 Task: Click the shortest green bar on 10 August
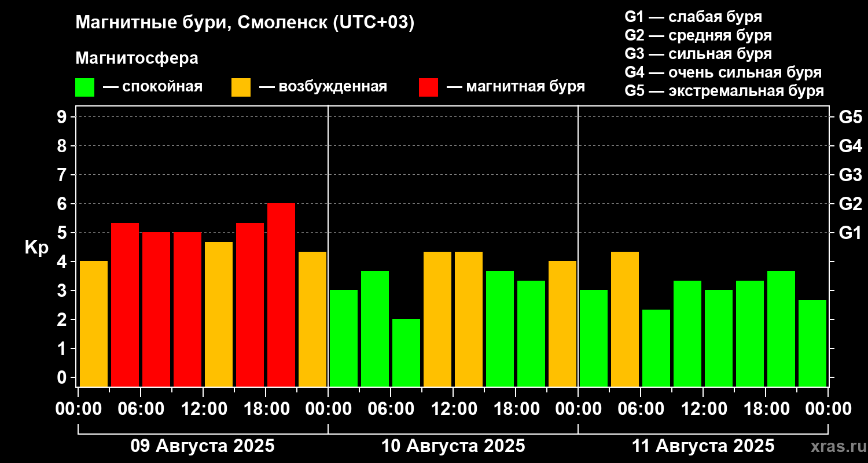(x=406, y=352)
